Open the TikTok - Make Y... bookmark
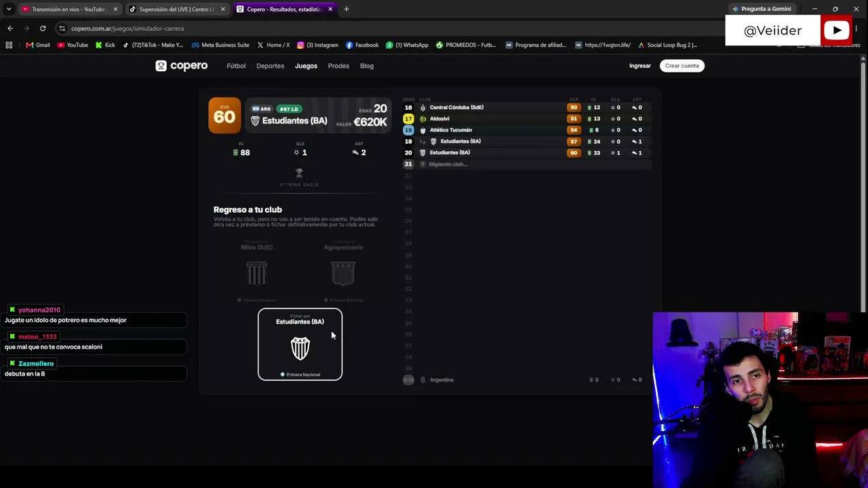 point(153,45)
